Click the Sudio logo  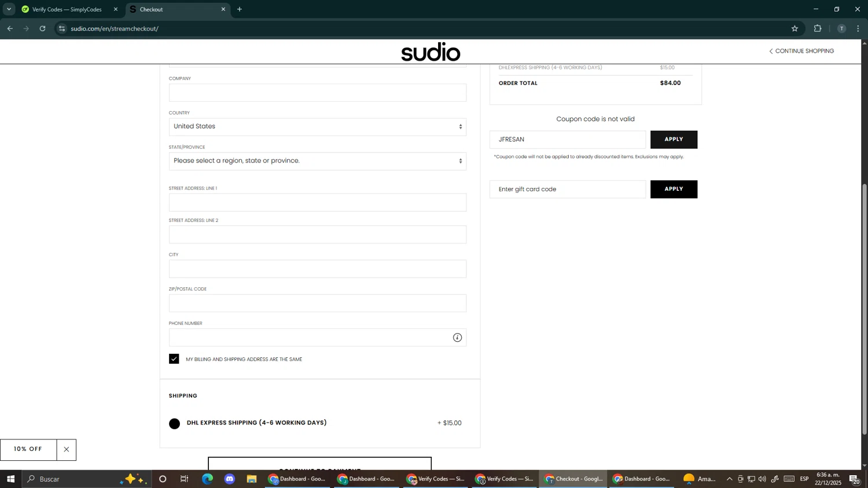click(x=431, y=52)
